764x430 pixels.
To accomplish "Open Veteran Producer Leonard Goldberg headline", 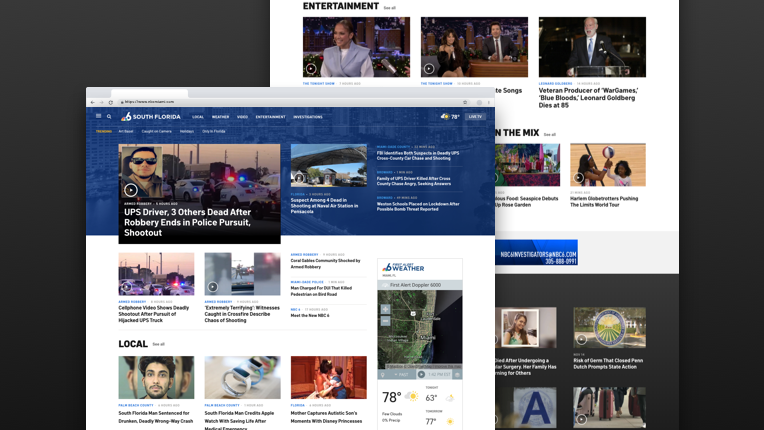I will (x=588, y=97).
